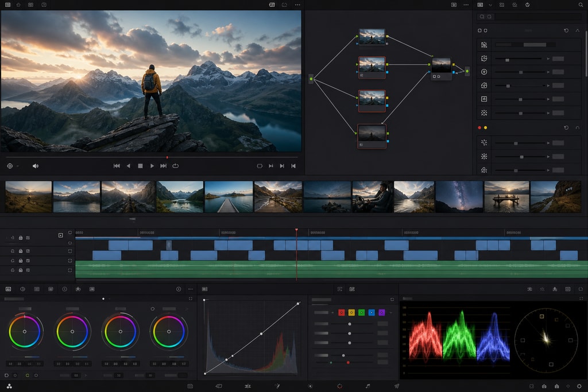
Task: Select the wooden pier lake thumbnail
Action: [229, 197]
